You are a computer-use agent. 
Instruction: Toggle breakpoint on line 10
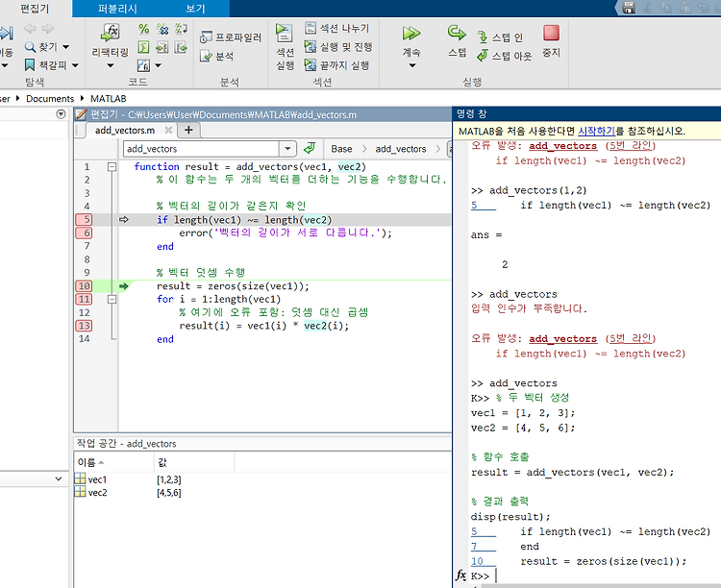coord(85,286)
